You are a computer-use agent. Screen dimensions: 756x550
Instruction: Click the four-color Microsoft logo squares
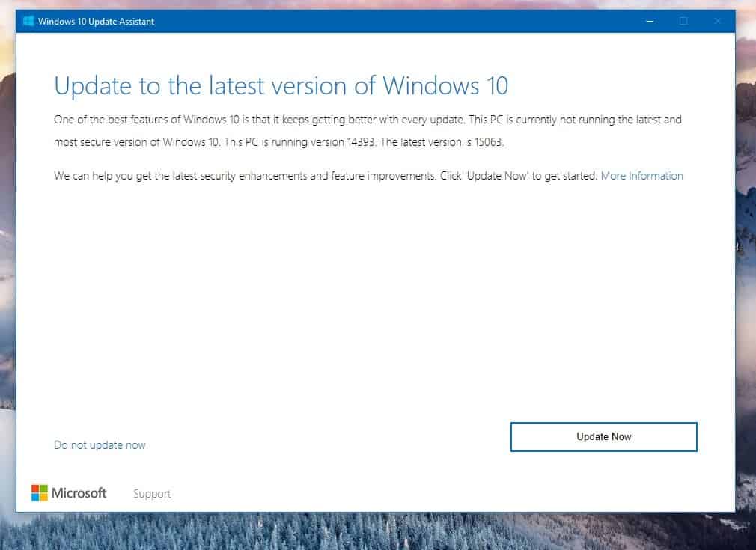pos(40,492)
